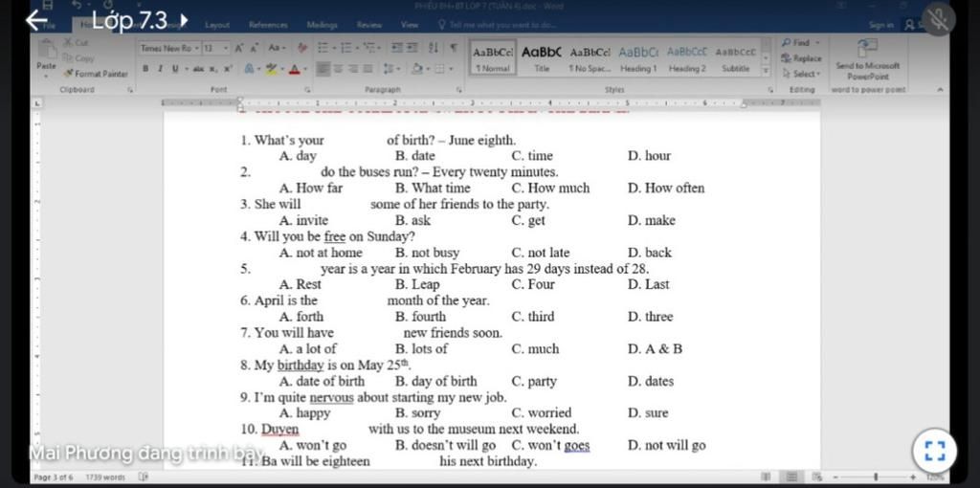
Task: Click the Save icon in title bar
Action: click(x=48, y=6)
